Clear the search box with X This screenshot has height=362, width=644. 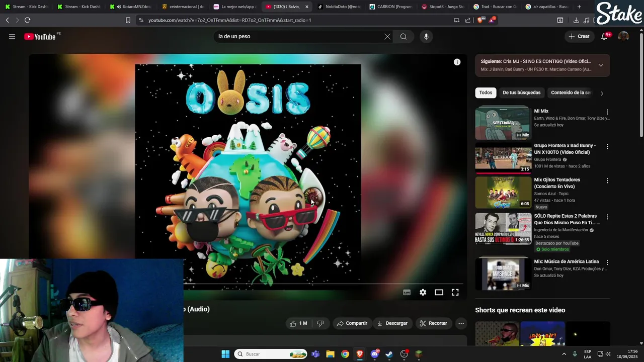[387, 36]
